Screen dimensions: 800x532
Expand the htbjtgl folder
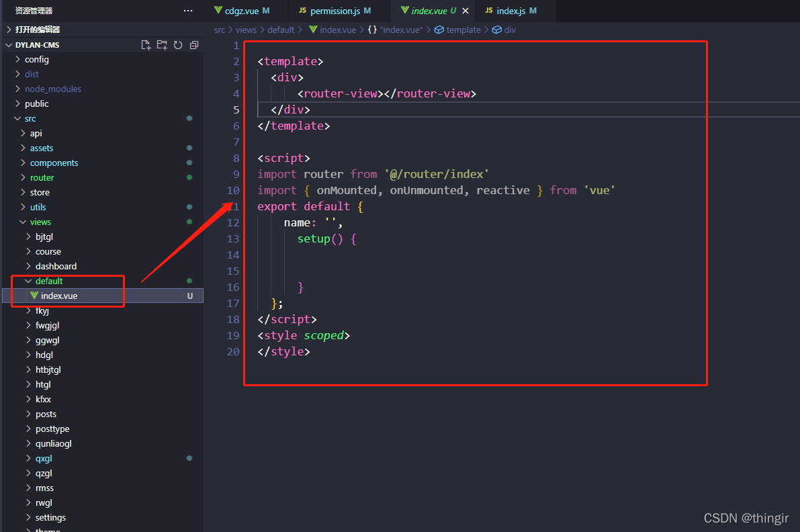pyautogui.click(x=103, y=370)
